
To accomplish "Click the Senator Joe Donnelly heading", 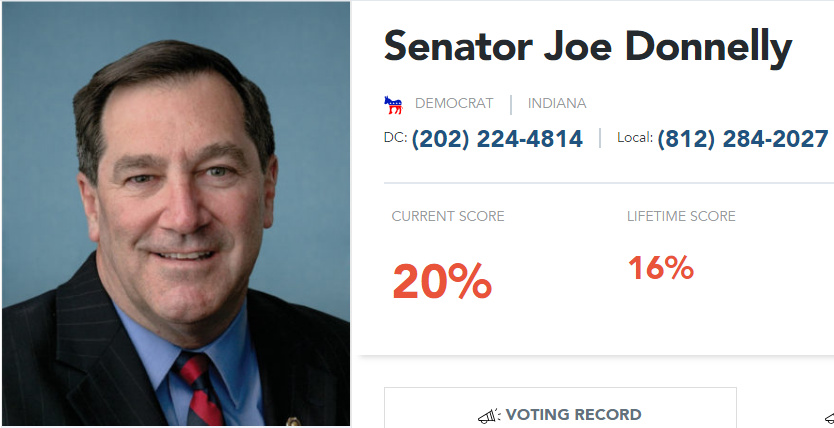I will point(587,47).
